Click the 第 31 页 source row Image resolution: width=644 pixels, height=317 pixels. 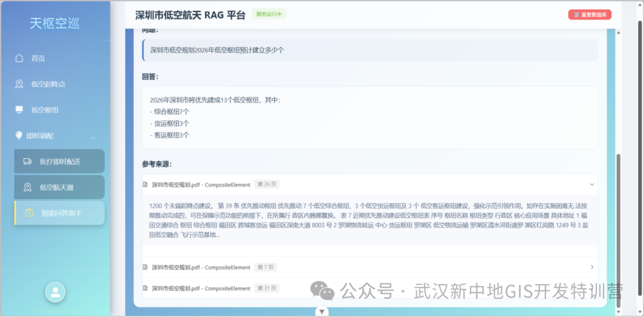[x=370, y=288]
